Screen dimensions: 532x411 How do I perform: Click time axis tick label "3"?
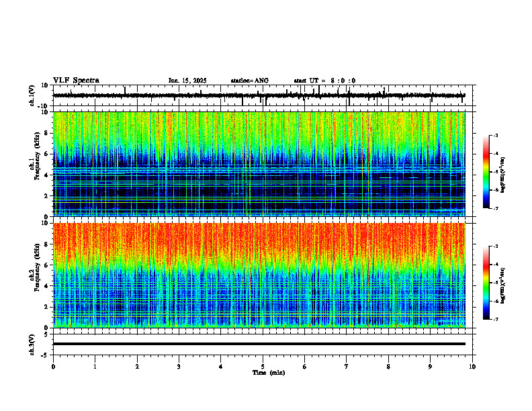[x=179, y=367]
